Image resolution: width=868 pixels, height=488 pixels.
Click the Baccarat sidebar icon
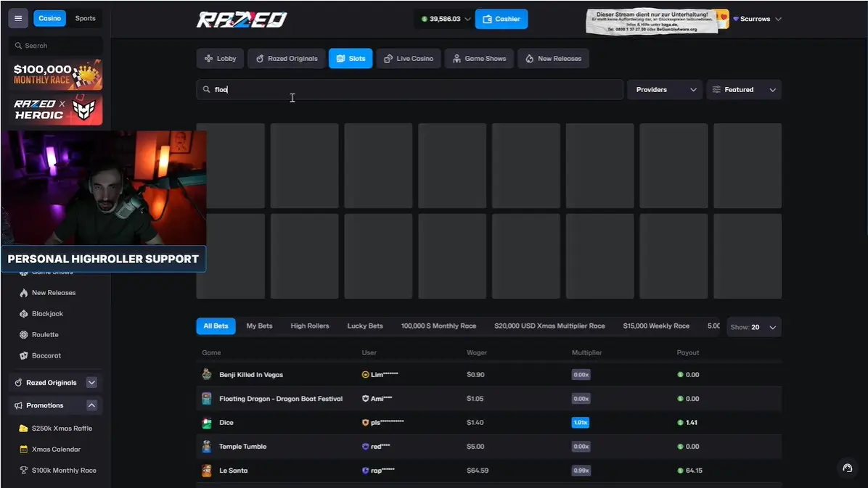pyautogui.click(x=24, y=356)
